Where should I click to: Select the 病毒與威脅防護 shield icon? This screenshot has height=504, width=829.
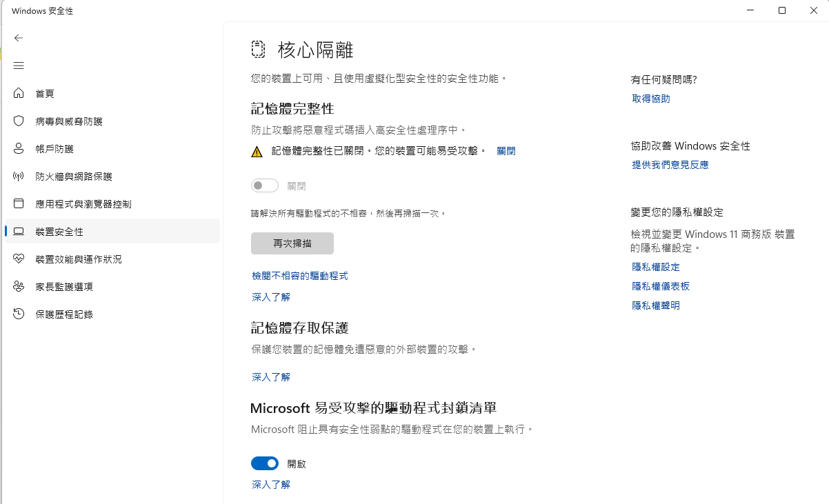19,121
